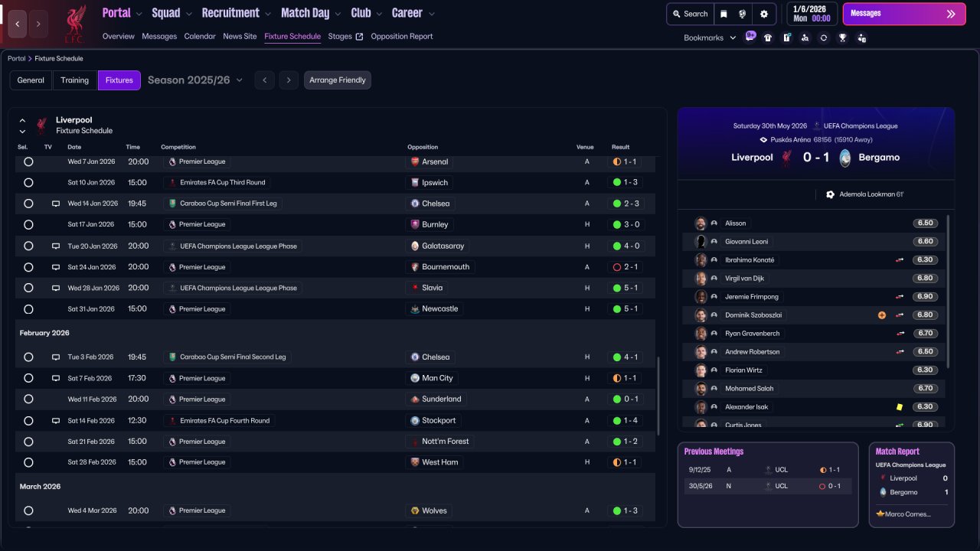Screen dimensions: 980x551
Task: Click the fixture list vertical scrollbar
Action: tap(658, 398)
